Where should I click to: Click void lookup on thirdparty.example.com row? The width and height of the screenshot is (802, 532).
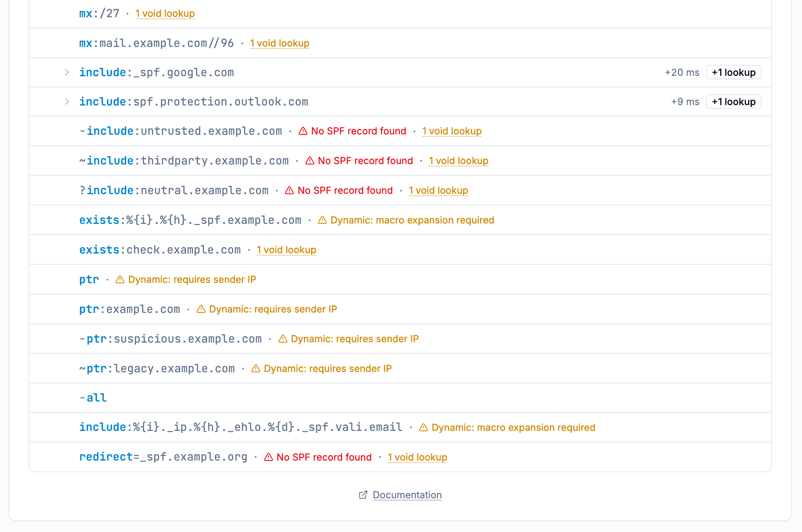tap(458, 160)
